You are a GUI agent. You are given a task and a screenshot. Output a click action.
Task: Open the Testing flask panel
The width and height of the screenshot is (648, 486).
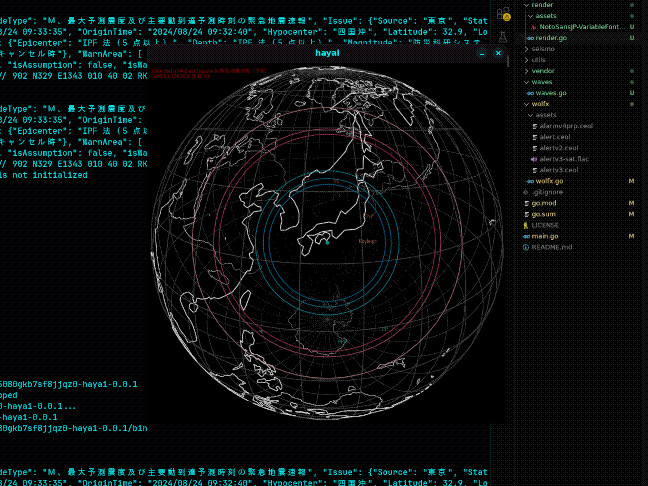(502, 36)
